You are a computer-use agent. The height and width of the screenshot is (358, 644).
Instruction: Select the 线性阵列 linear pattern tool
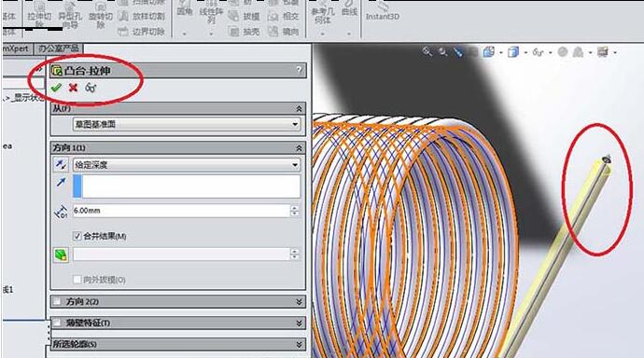click(x=211, y=12)
